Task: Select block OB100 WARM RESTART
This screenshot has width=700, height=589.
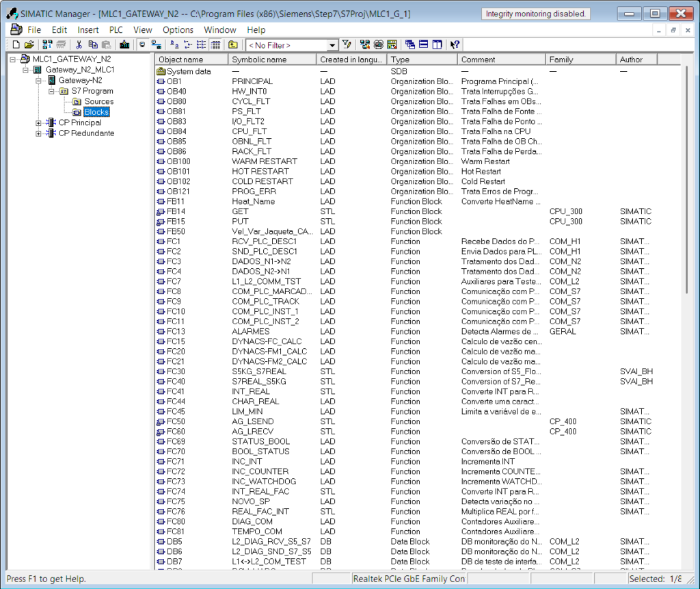Action: pos(178,161)
